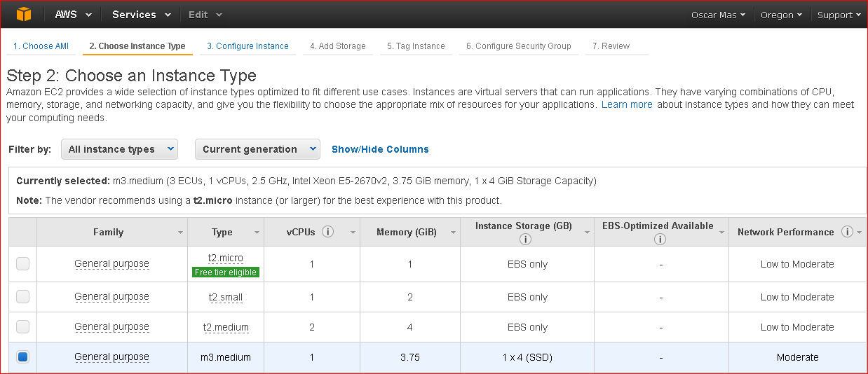Click EBS only in t2.small row
Screen dimensions: 868x374
pos(527,297)
